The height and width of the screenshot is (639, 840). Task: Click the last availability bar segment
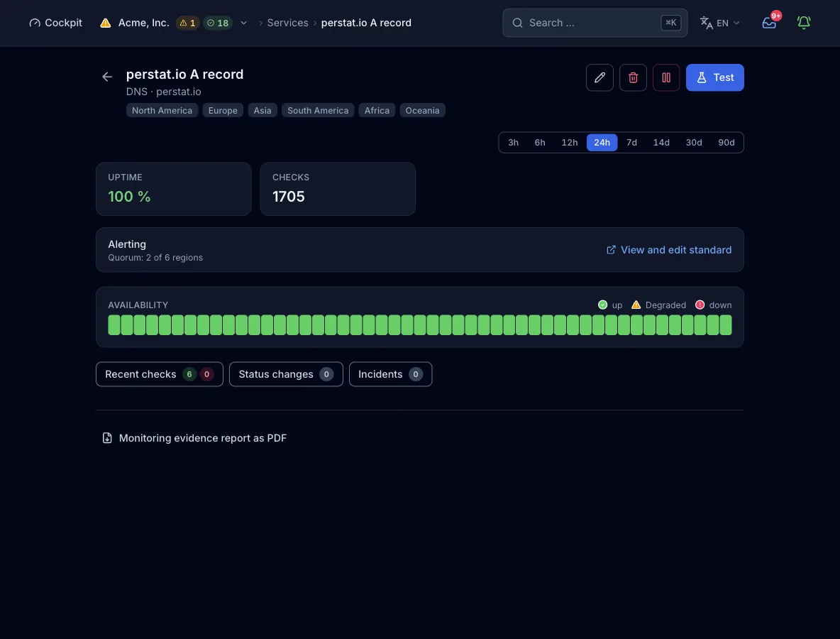(x=726, y=325)
